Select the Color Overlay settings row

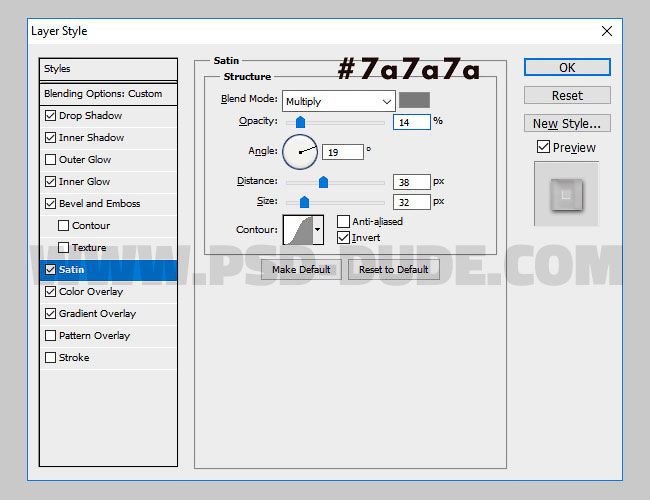pos(108,291)
